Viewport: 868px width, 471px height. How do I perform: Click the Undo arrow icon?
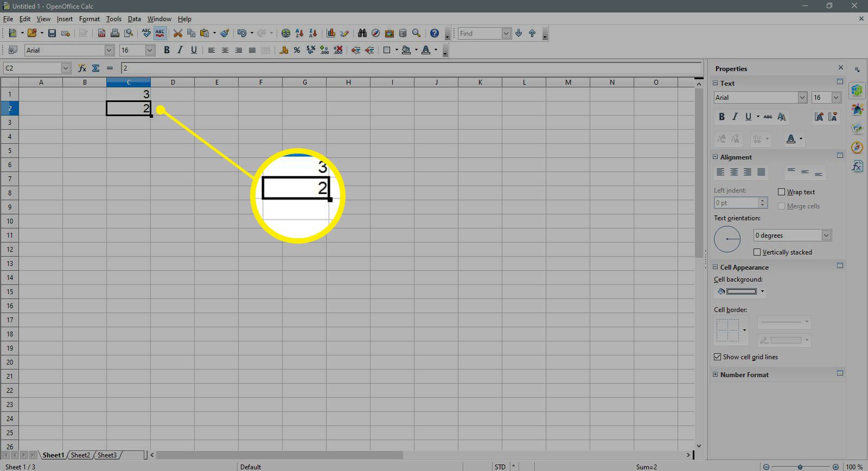point(241,33)
